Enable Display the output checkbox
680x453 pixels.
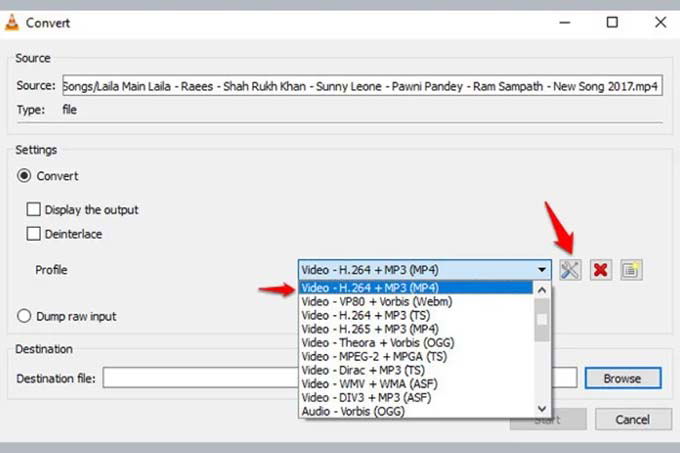[33, 209]
